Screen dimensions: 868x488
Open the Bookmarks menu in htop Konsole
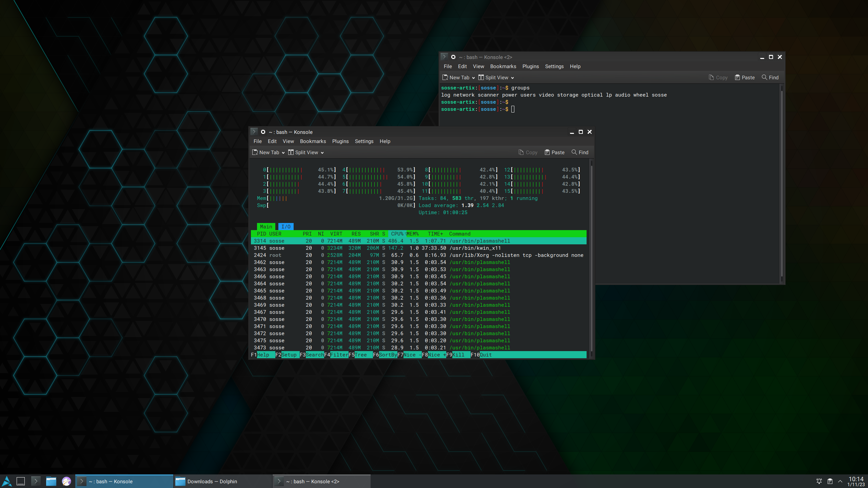pos(313,141)
